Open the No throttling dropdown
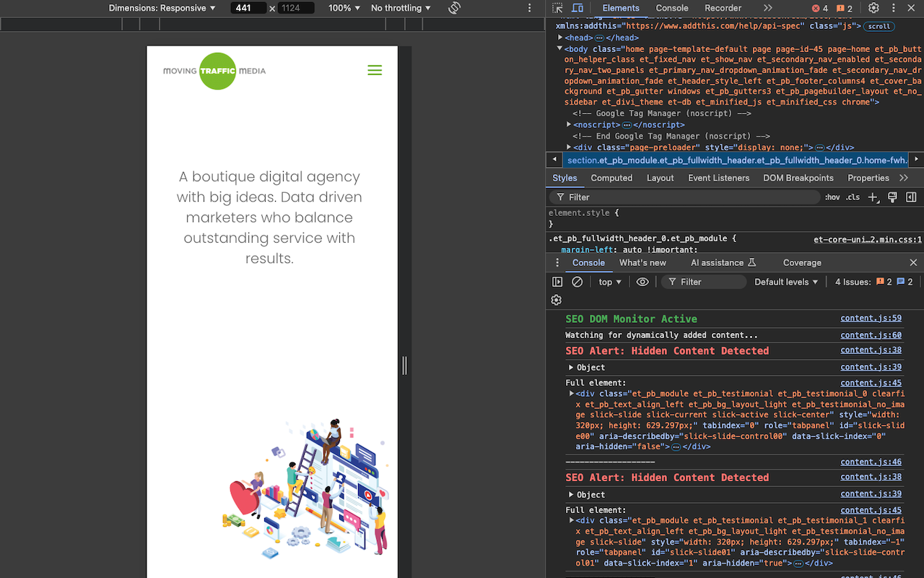Viewport: 924px width, 578px height. pyautogui.click(x=399, y=8)
